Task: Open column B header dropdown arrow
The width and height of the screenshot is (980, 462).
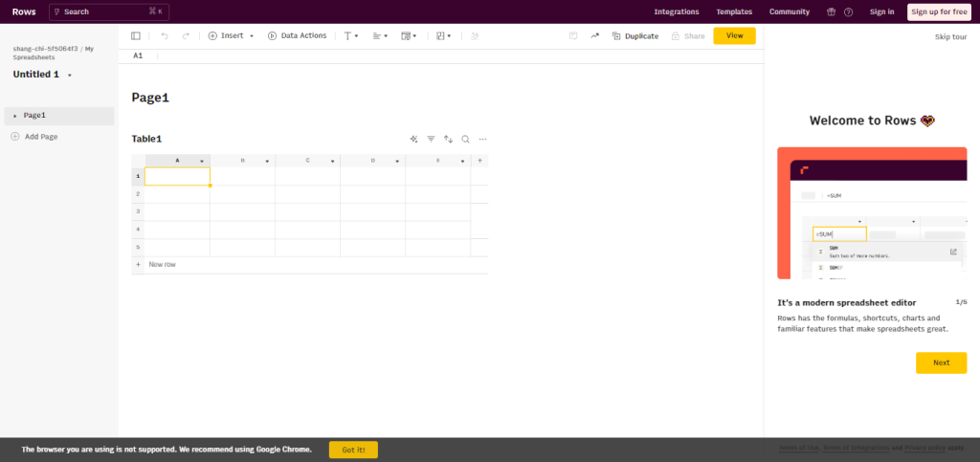Action: point(267,161)
